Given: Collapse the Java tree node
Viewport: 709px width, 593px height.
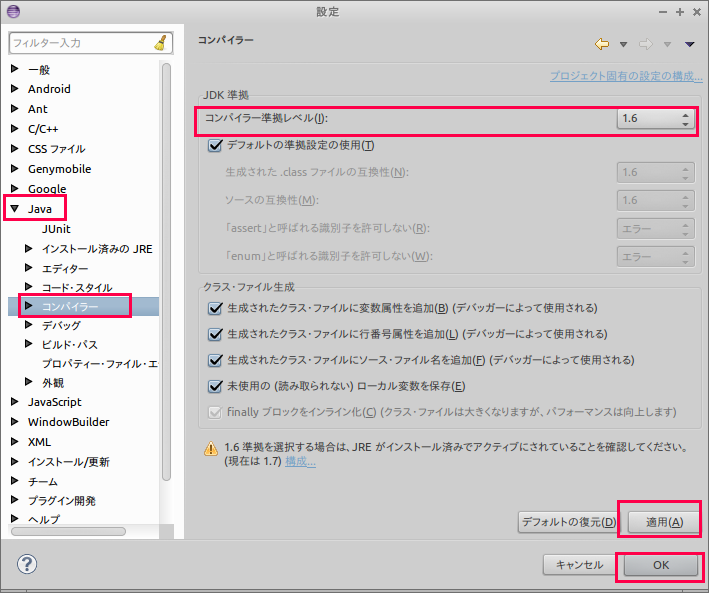Looking at the screenshot, I should click(x=14, y=209).
